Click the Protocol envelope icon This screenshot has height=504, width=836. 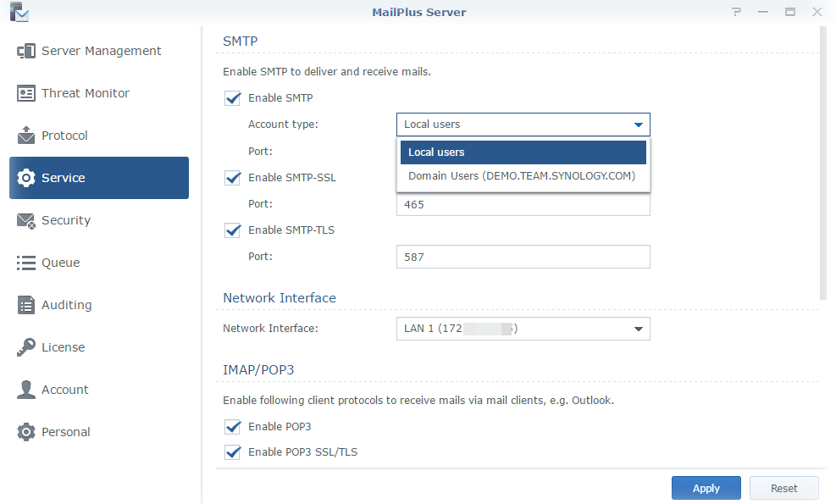(x=26, y=136)
